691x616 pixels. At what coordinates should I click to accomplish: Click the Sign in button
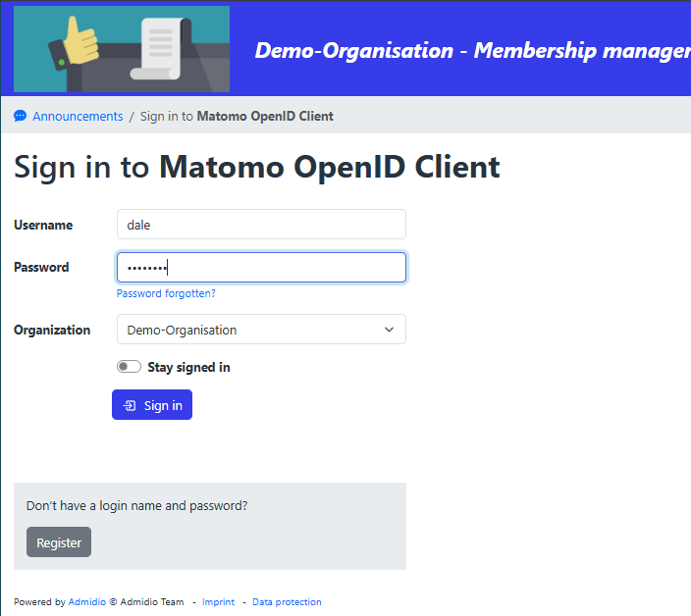point(152,405)
